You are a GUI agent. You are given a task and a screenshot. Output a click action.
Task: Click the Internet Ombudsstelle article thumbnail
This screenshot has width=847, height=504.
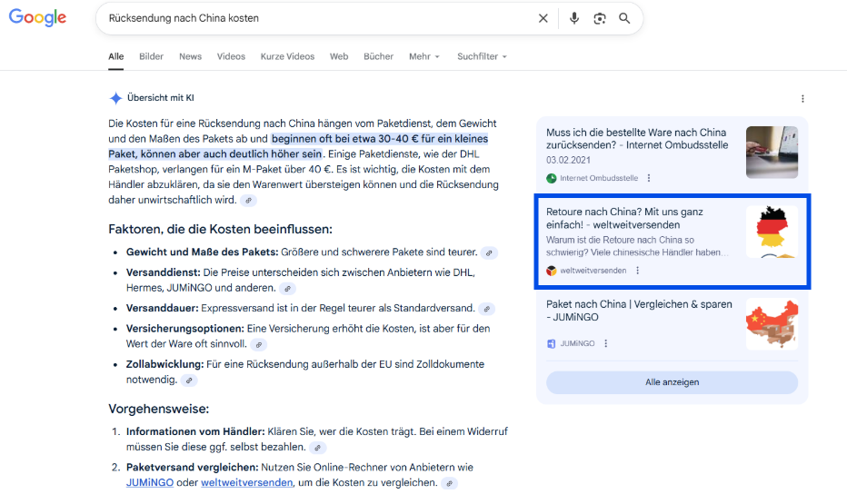pos(772,153)
